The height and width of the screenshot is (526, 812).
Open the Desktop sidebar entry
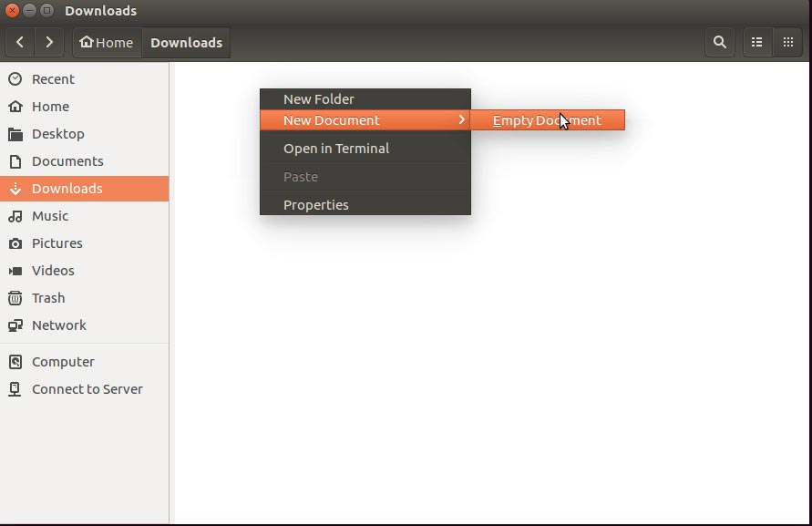click(58, 134)
